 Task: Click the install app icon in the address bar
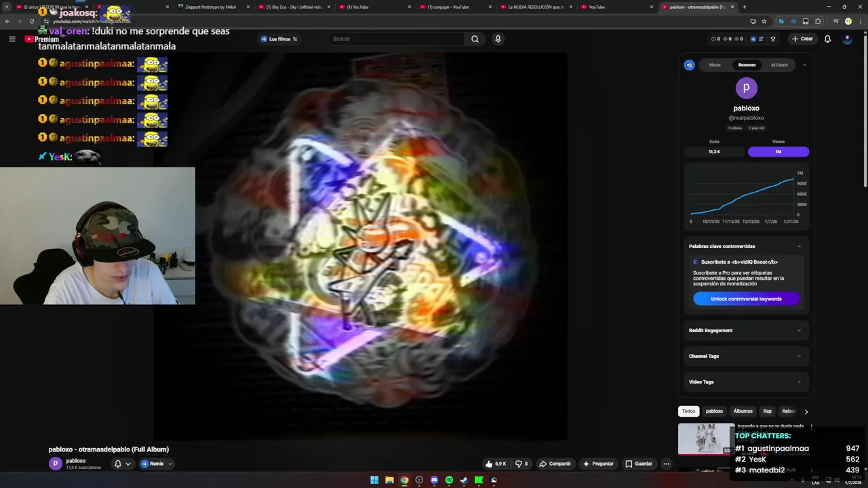(753, 21)
